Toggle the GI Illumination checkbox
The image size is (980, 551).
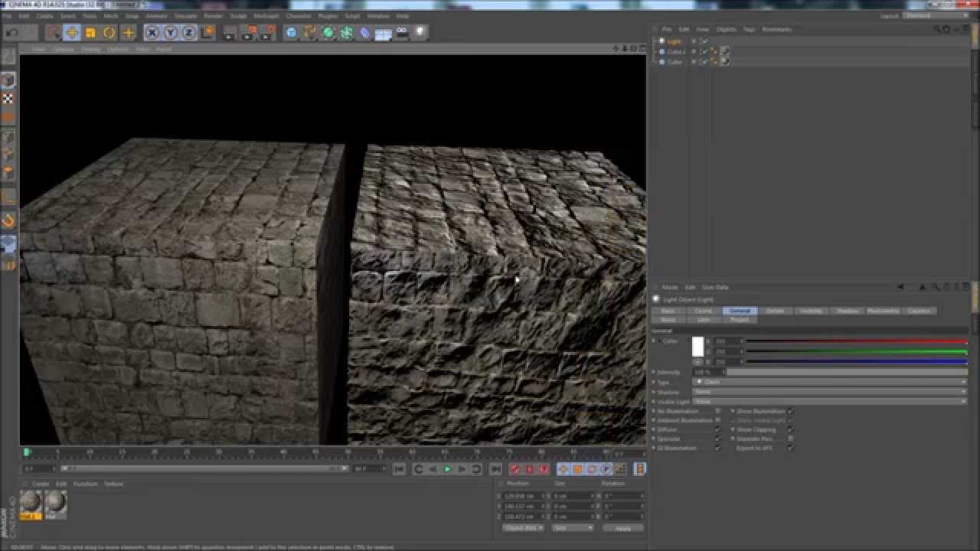[x=717, y=448]
